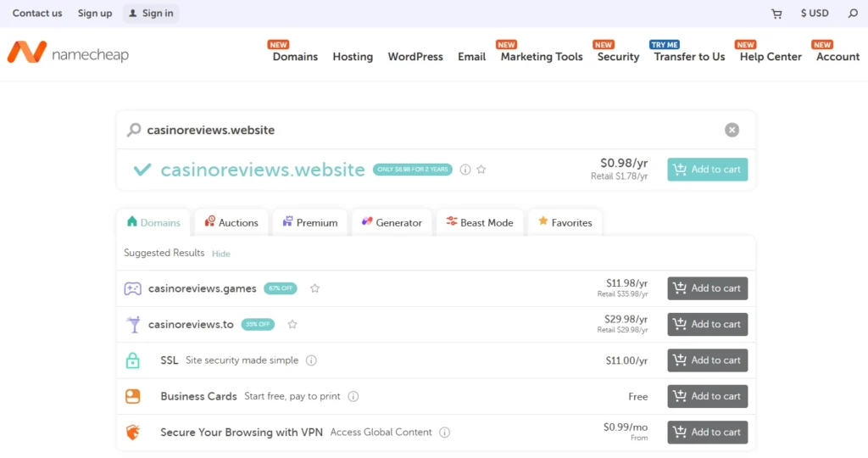Click the game controller icon for casinoreviews.games
Viewport: 868px width, 458px height.
pos(133,288)
